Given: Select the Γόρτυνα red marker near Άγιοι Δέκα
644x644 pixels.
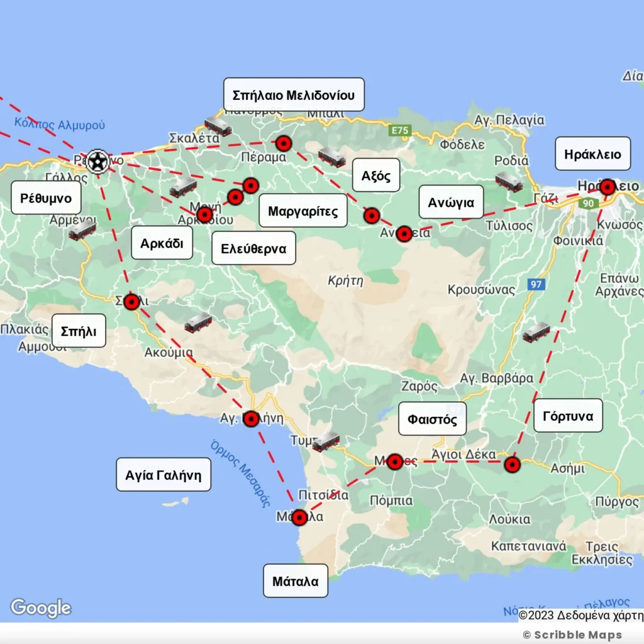Looking at the screenshot, I should coord(513,465).
